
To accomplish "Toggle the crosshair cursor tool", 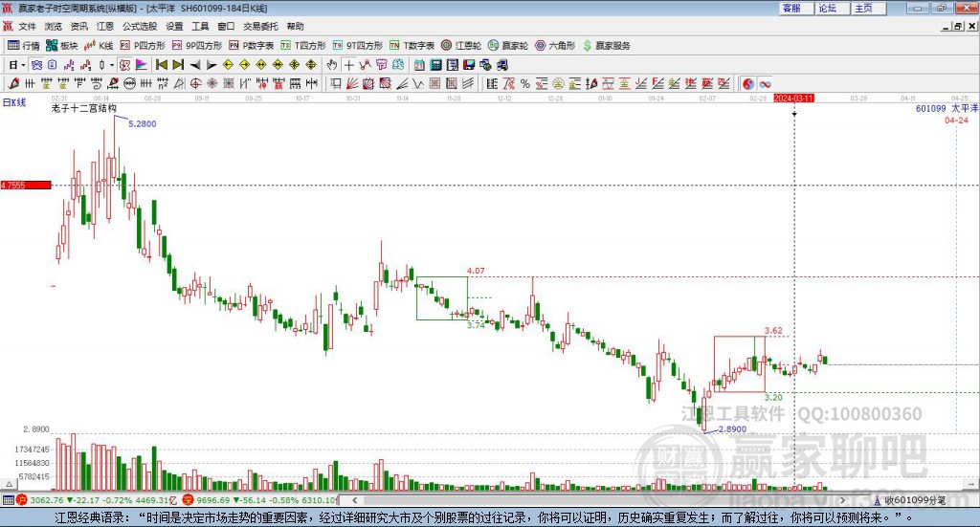I will [x=348, y=65].
